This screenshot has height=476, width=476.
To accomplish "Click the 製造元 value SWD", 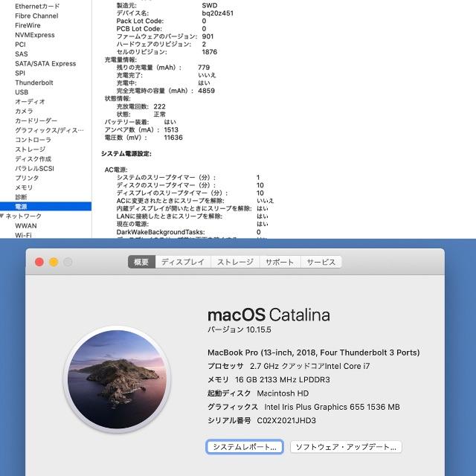I will [210, 5].
